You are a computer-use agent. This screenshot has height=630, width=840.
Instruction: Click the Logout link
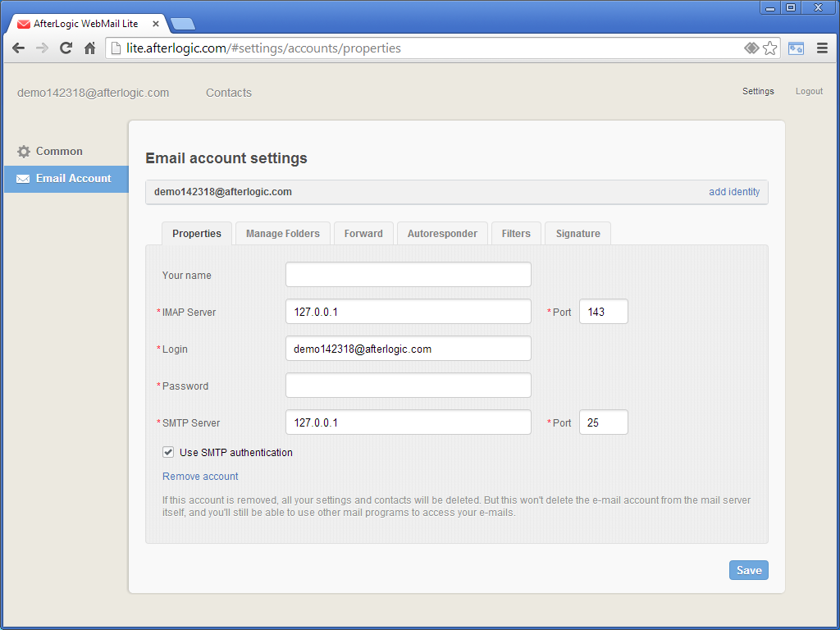click(x=809, y=91)
